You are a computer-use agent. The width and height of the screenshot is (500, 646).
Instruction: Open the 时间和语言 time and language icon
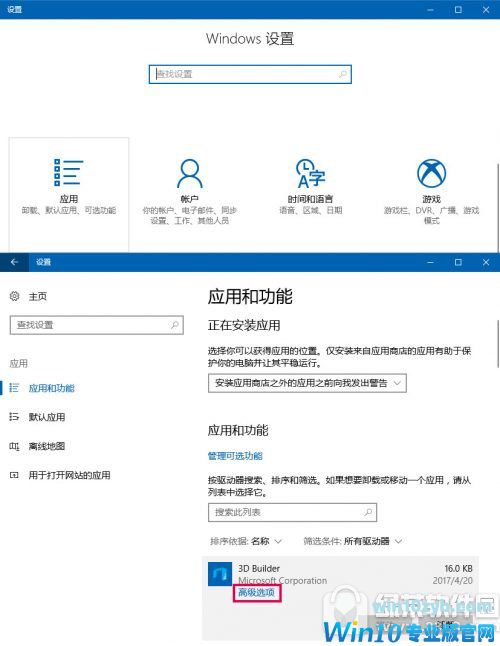tap(310, 173)
